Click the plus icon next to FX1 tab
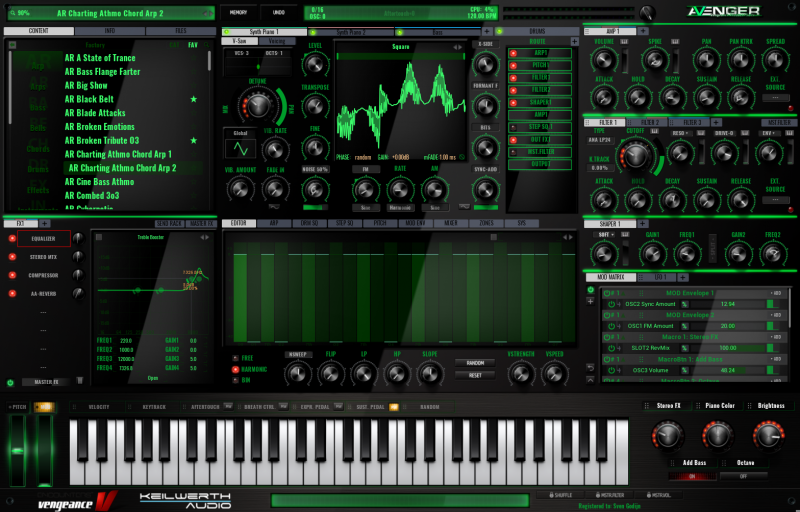This screenshot has width=800, height=512. 44,223
